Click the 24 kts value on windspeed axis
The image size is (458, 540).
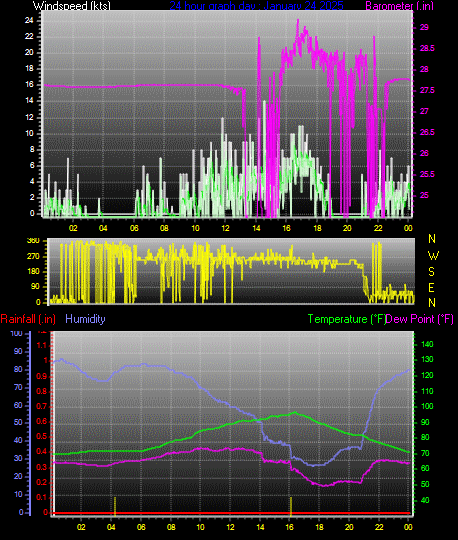coord(29,20)
